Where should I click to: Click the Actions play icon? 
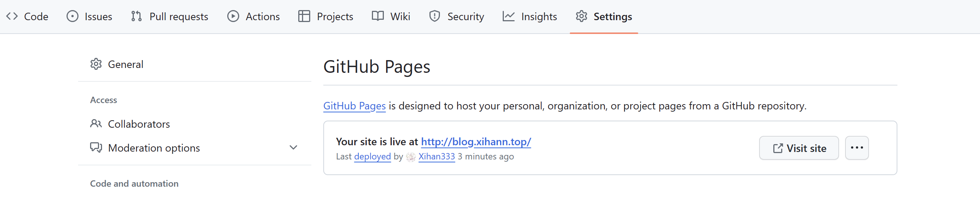(233, 16)
